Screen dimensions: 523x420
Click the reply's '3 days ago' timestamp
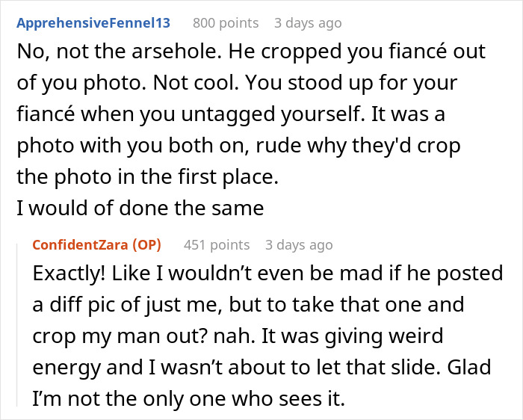point(299,244)
